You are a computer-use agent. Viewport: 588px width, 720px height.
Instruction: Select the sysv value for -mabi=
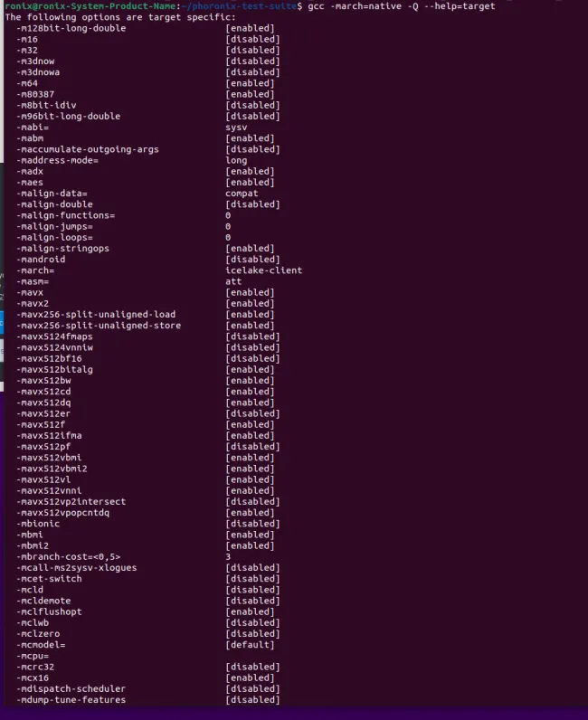pyautogui.click(x=236, y=128)
